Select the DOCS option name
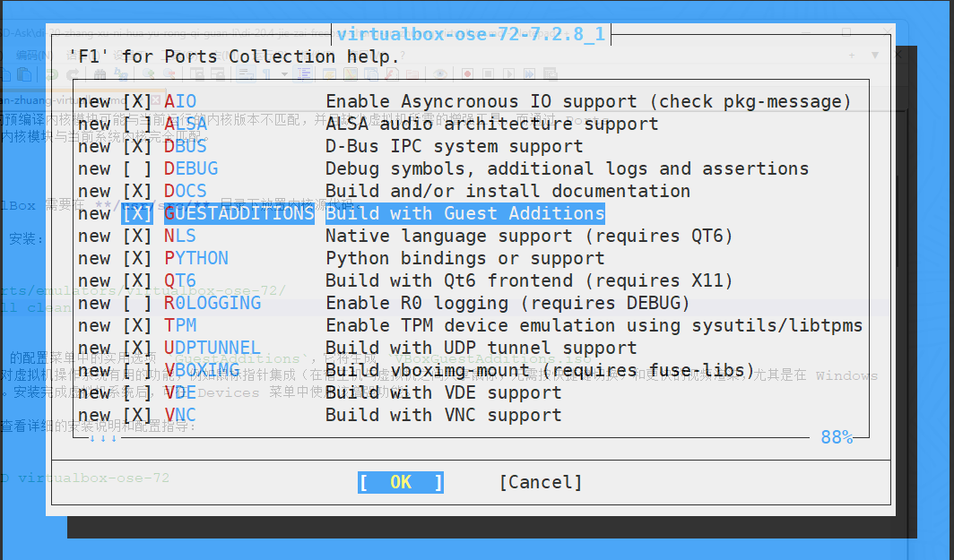The height and width of the screenshot is (560, 954). pyautogui.click(x=186, y=192)
